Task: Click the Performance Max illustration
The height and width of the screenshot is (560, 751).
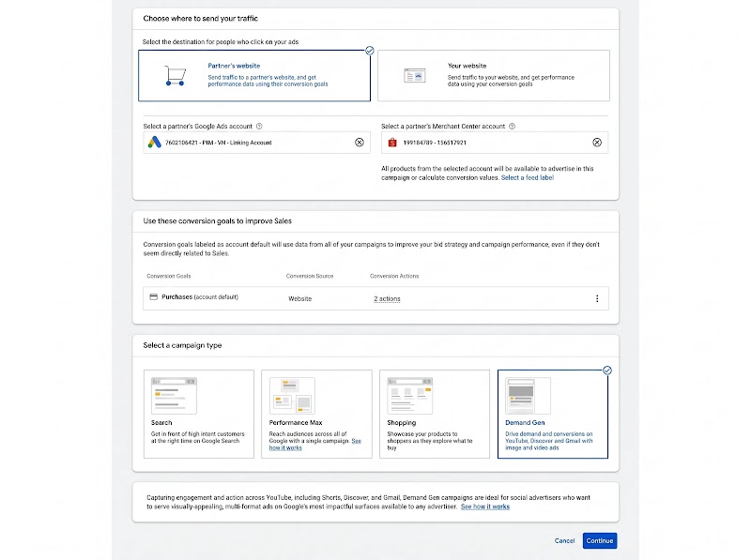Action: pos(292,396)
